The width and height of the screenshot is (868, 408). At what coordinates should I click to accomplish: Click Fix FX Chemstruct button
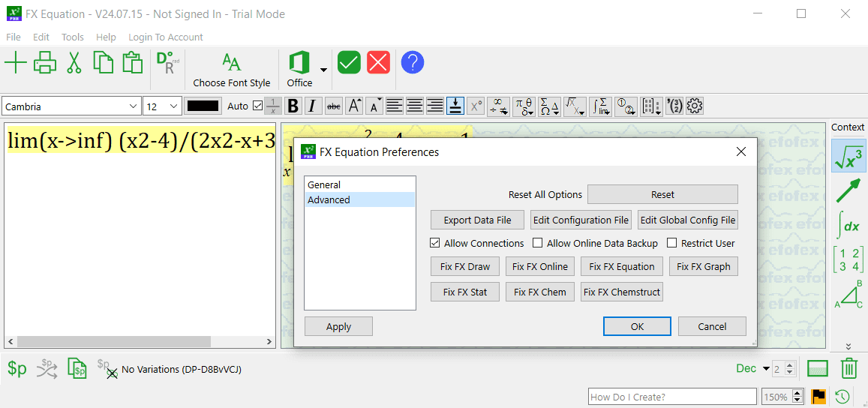pos(622,292)
